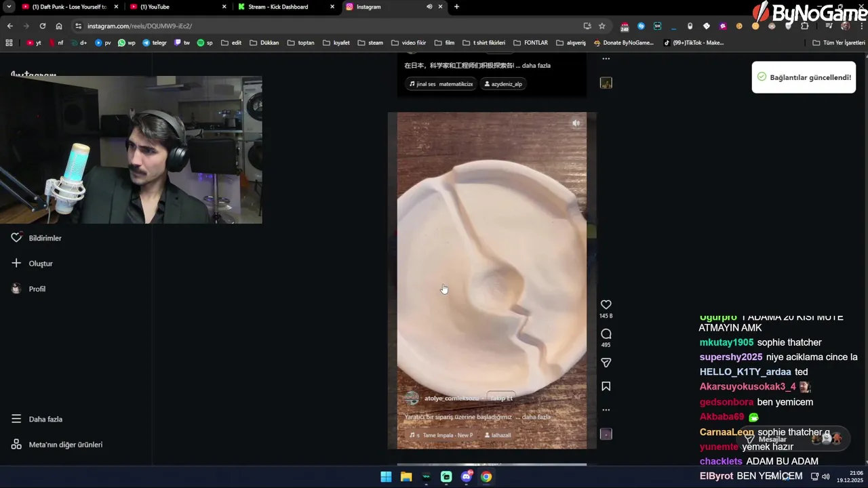The height and width of the screenshot is (488, 868).
Task: Open the d+ bookmark
Action: [79, 43]
